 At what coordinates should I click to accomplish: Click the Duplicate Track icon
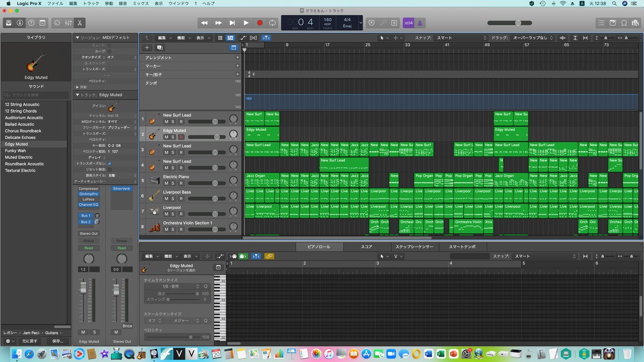click(159, 47)
